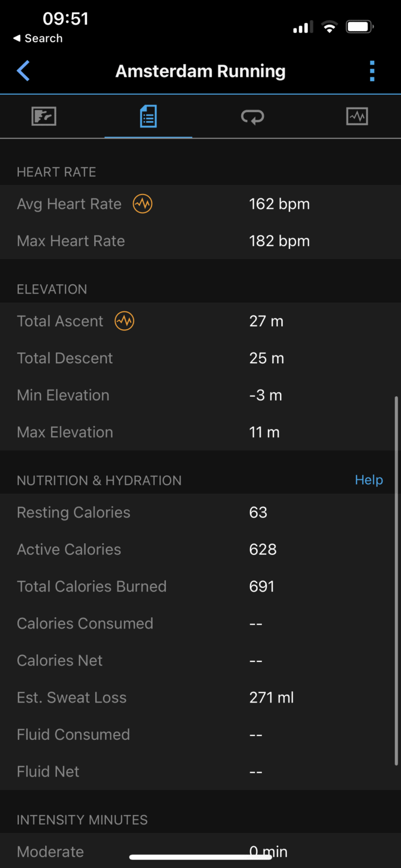
Task: Switch to the activity overview tab
Action: click(x=44, y=116)
